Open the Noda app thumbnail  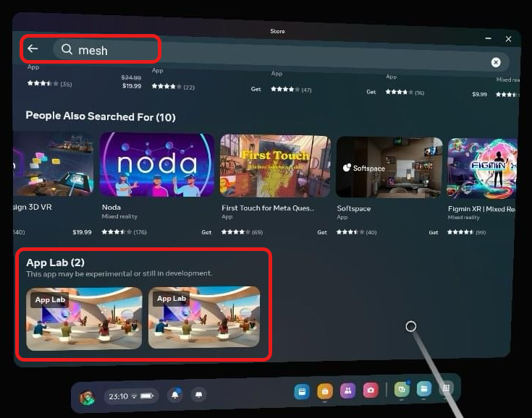coord(156,165)
